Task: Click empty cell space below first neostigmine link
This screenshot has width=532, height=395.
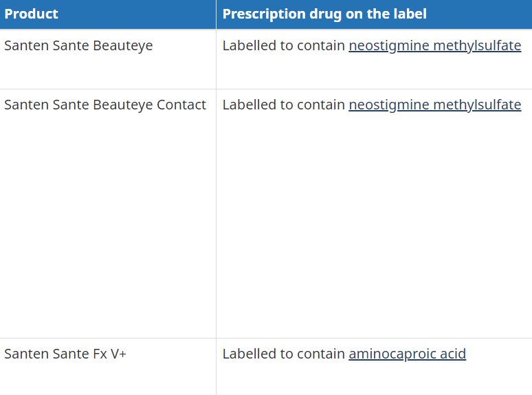Action: coord(373,72)
